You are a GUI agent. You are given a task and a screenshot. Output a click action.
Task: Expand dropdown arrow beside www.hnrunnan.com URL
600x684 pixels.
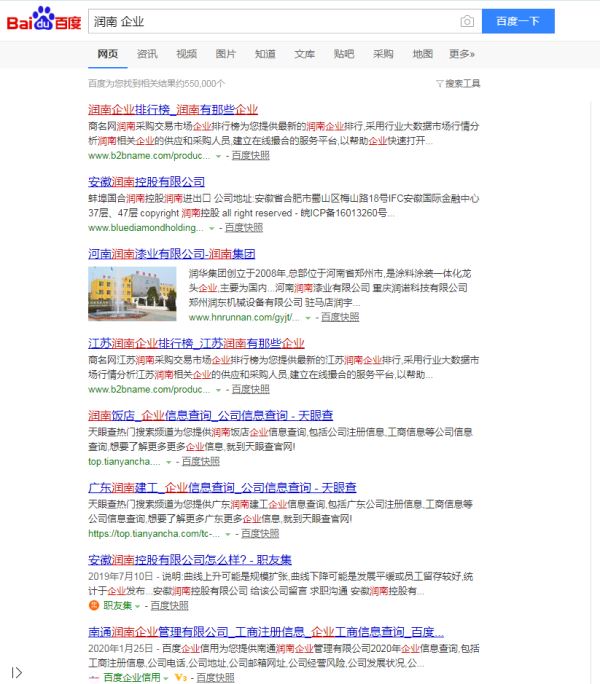[x=308, y=318]
